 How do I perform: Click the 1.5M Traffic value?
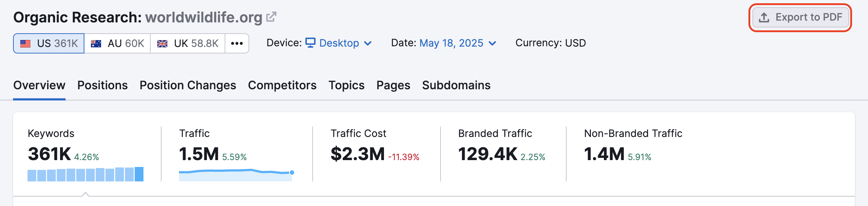tap(199, 154)
